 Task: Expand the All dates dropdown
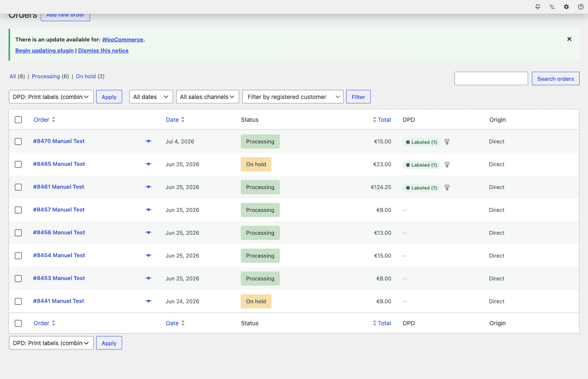coord(151,97)
